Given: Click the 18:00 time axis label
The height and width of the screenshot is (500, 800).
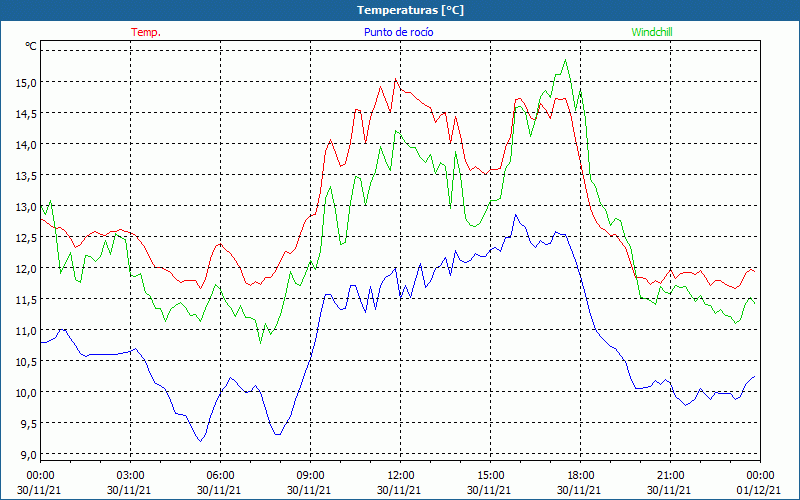Looking at the screenshot, I should (581, 476).
